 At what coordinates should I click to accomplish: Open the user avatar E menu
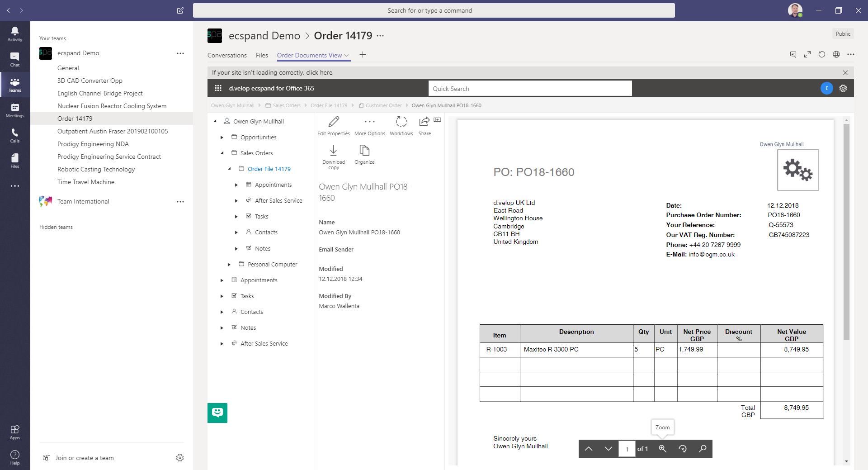tap(827, 88)
